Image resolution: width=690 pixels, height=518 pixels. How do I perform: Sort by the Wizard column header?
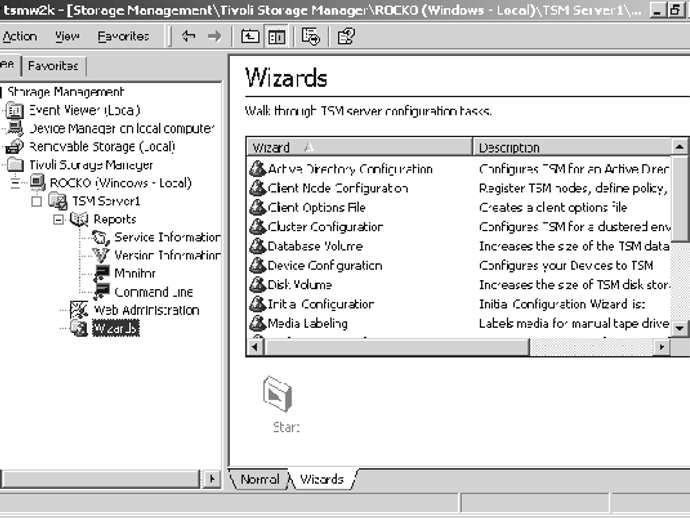359,147
